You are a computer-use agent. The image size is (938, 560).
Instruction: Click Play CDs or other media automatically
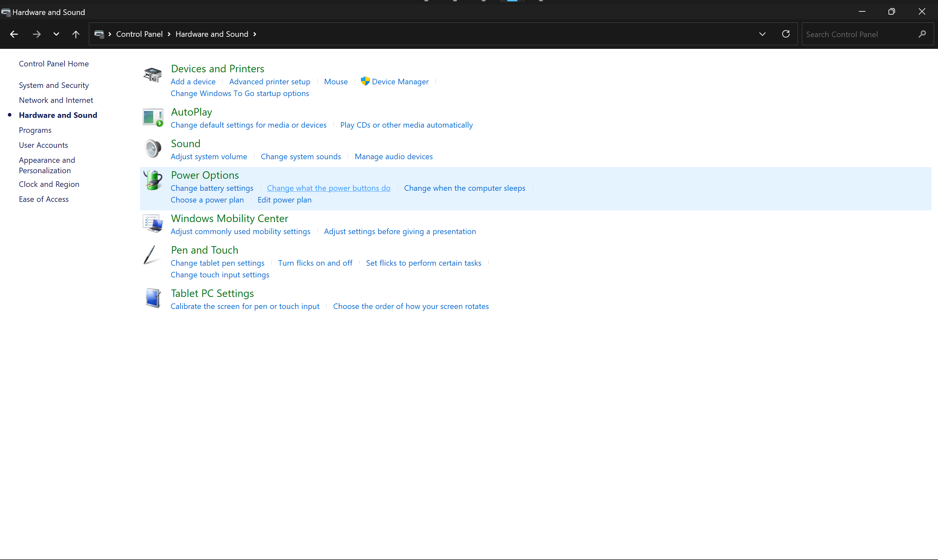pos(406,125)
